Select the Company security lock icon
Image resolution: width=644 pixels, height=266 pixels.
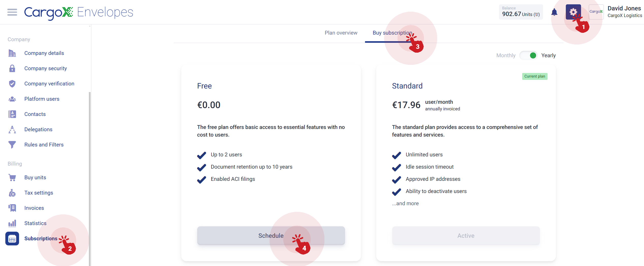(x=12, y=68)
